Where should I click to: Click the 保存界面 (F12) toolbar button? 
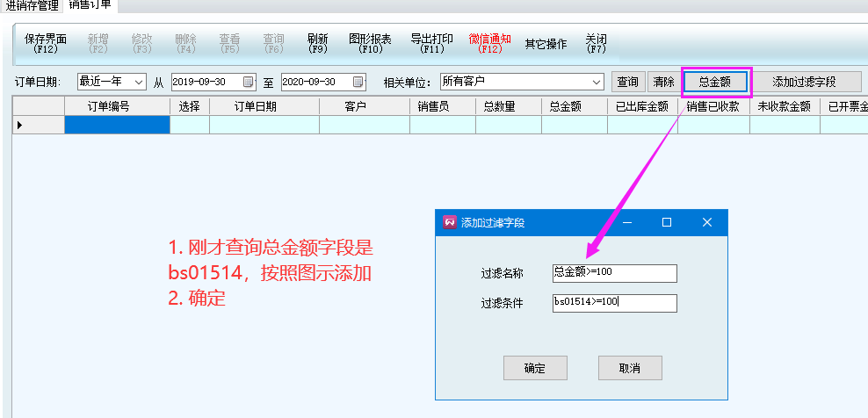coord(46,43)
